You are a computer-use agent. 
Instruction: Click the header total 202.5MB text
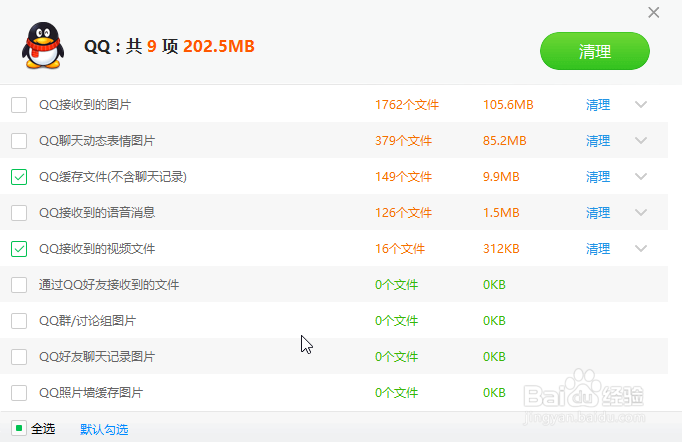pos(219,46)
